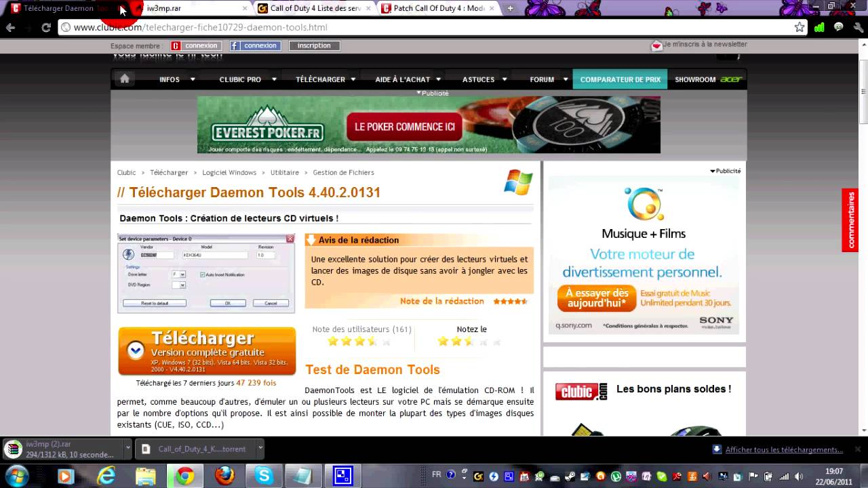
Task: Switch to Google Chrome in taskbar
Action: tap(184, 476)
